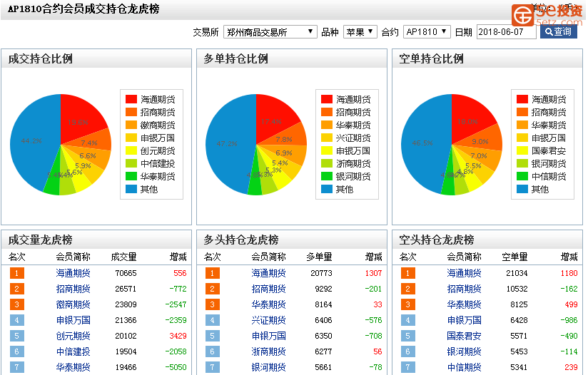588x375 pixels.
Task: Click 银河期货 link in 空头持仓龙虎榜
Action: pos(464,351)
